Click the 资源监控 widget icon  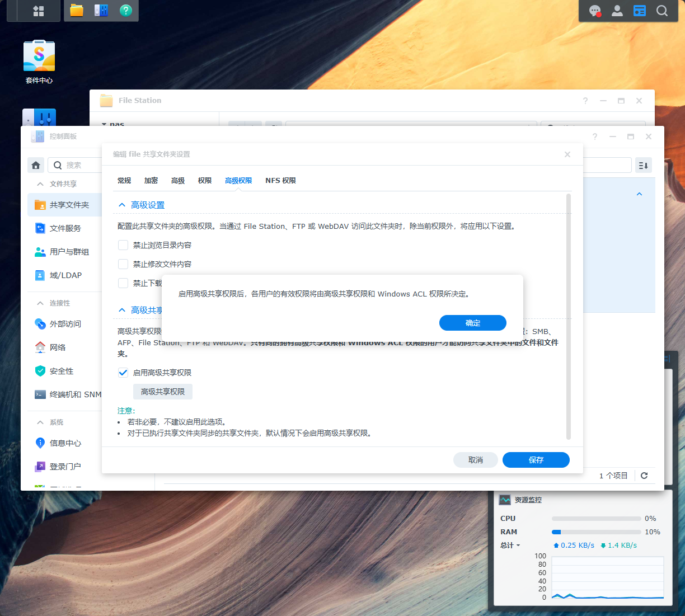click(505, 500)
